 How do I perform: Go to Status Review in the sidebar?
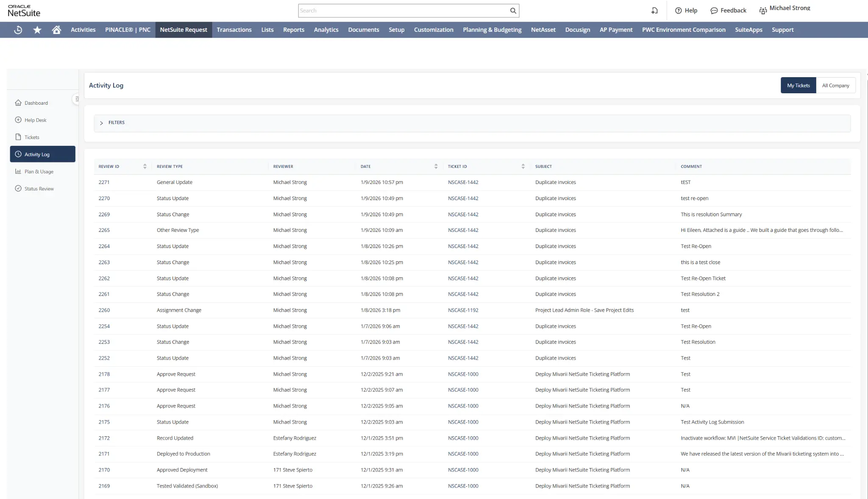39,189
